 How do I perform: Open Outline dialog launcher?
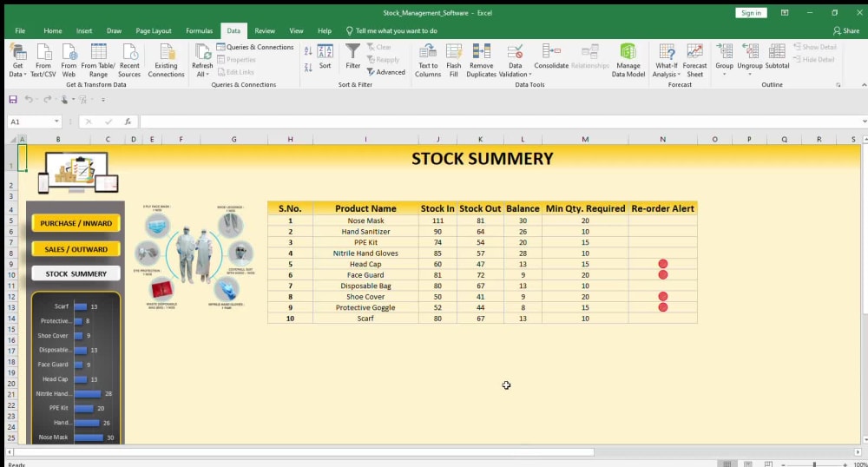tap(838, 85)
